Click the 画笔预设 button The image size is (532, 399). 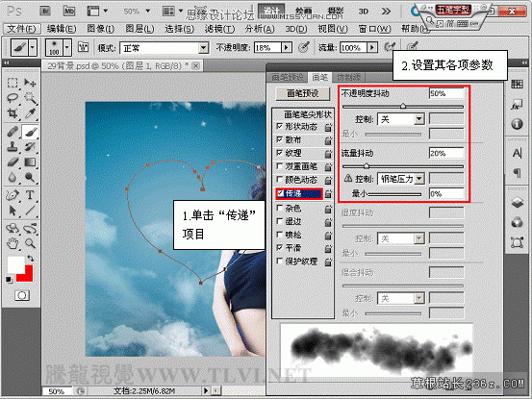303,93
